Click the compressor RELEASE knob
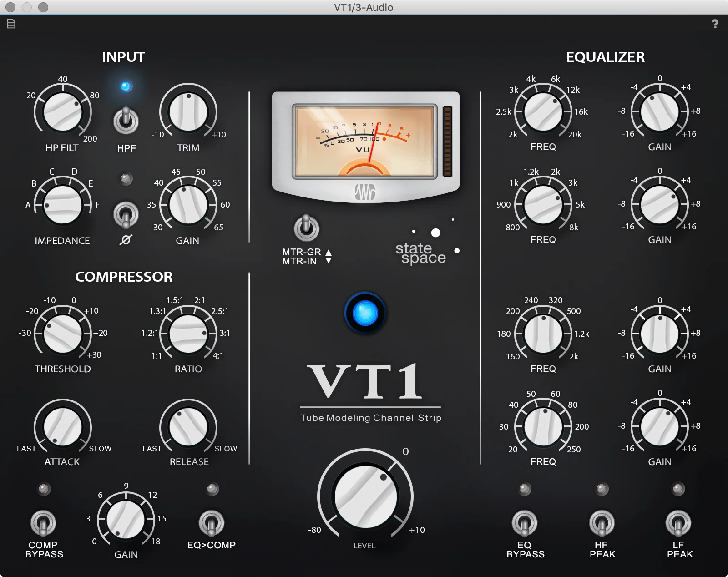The height and width of the screenshot is (577, 728). tap(188, 427)
